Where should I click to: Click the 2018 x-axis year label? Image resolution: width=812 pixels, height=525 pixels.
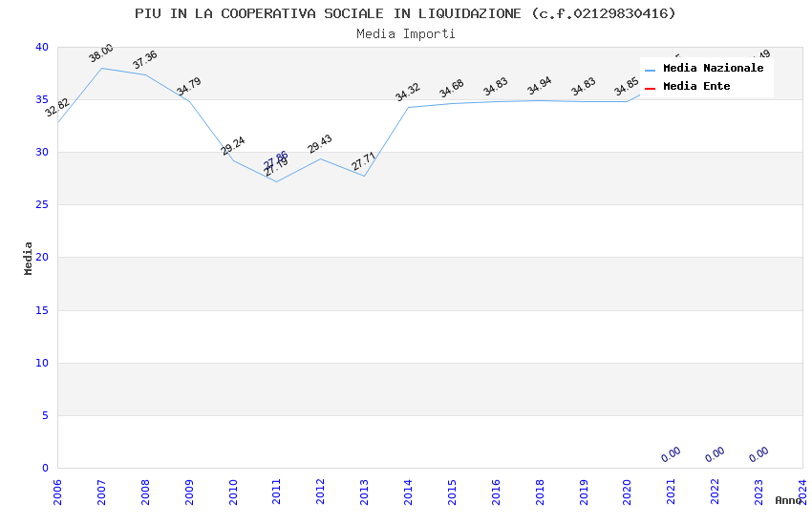click(x=540, y=492)
